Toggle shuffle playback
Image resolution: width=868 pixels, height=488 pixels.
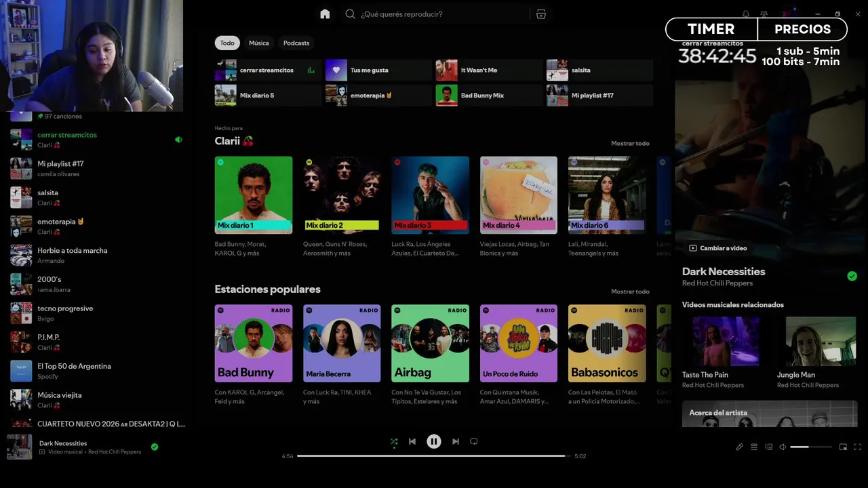pos(394,442)
